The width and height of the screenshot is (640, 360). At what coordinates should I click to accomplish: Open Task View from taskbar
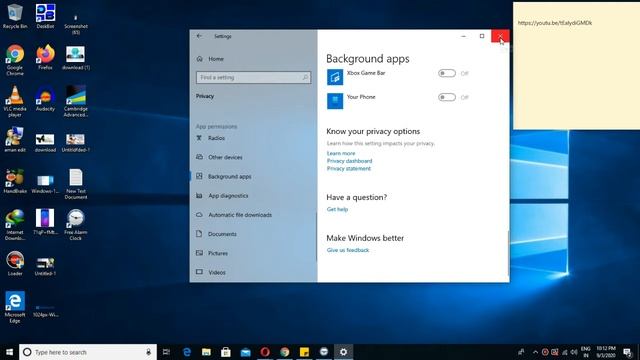pyautogui.click(x=166, y=352)
